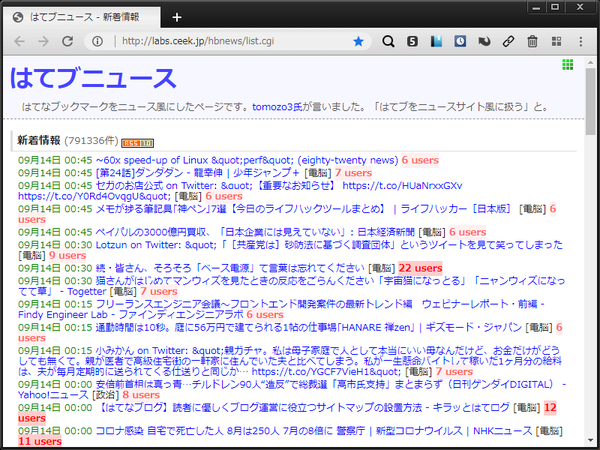The height and width of the screenshot is (450, 600).
Task: Go forward with the forward arrow
Action: [43, 41]
